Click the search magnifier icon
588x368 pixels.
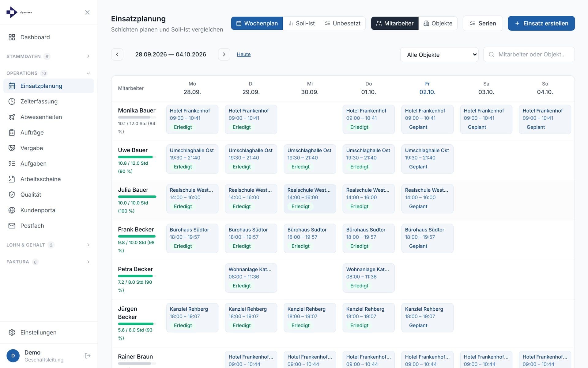point(491,54)
